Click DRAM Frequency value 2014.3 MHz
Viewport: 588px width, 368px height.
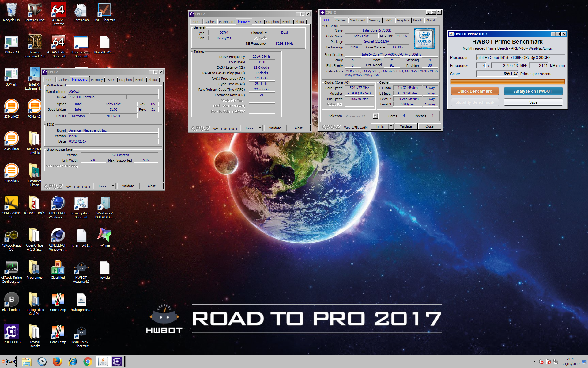click(x=262, y=56)
